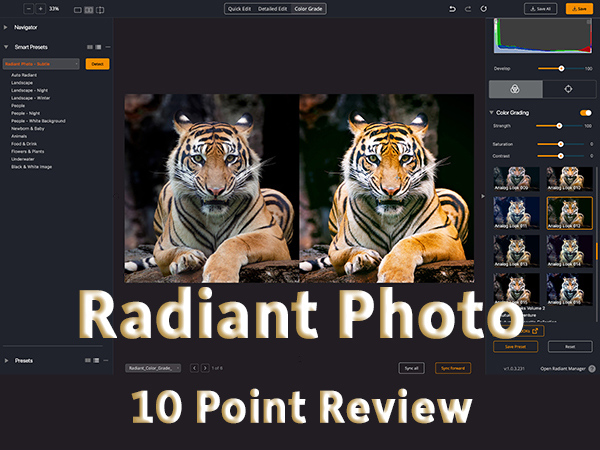The image size is (600, 450).
Task: Click the help question mark icon
Action: pyautogui.click(x=592, y=369)
